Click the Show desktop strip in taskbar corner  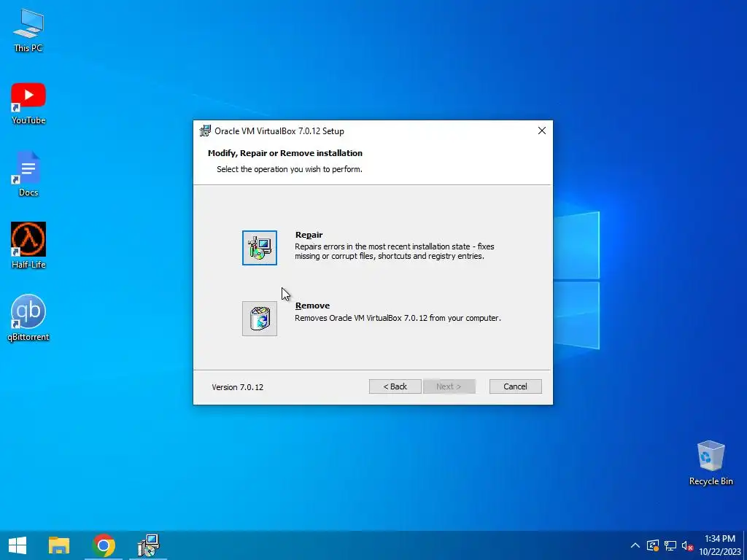pos(745,545)
